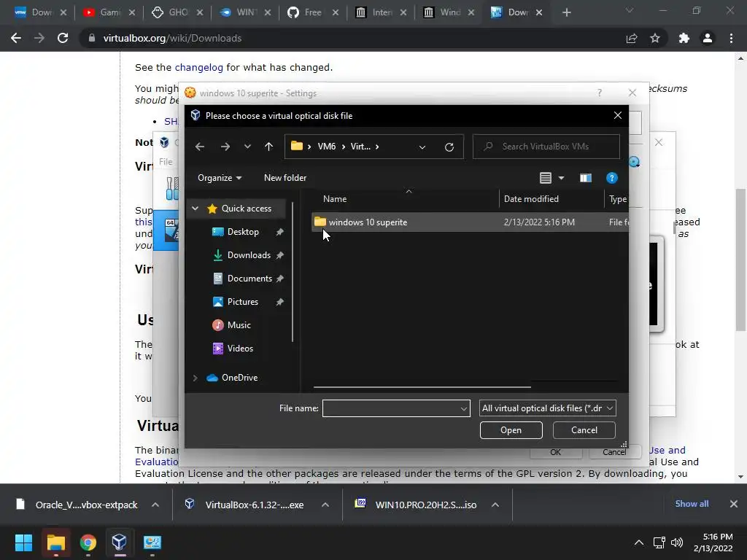Image resolution: width=747 pixels, height=560 pixels.
Task: Show hidden system tray icons
Action: tap(639, 542)
